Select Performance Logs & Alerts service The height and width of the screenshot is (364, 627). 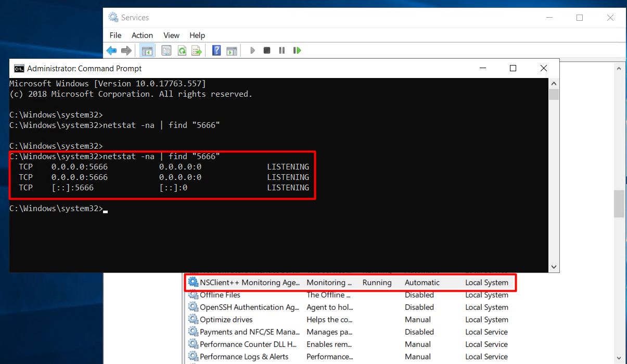244,357
